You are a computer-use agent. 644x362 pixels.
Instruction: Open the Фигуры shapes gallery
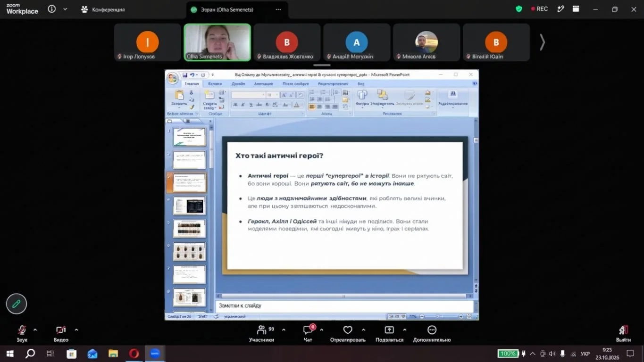pyautogui.click(x=362, y=98)
